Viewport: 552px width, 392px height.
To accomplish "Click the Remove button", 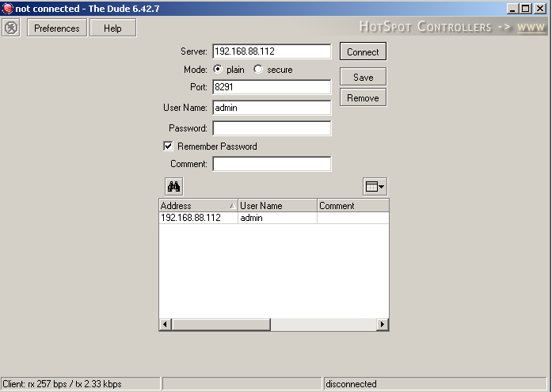I will [363, 97].
